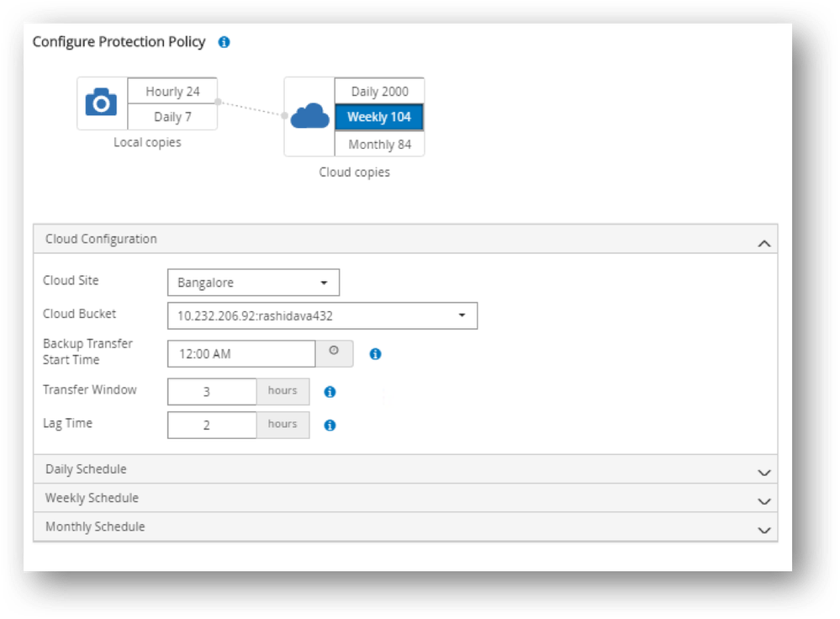The image size is (840, 619).
Task: Click the hours unit beside Lag Time
Action: pyautogui.click(x=283, y=424)
